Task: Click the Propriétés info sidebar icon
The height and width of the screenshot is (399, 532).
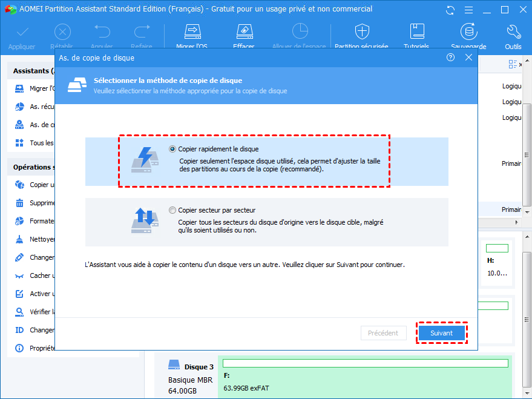Action: 20,348
